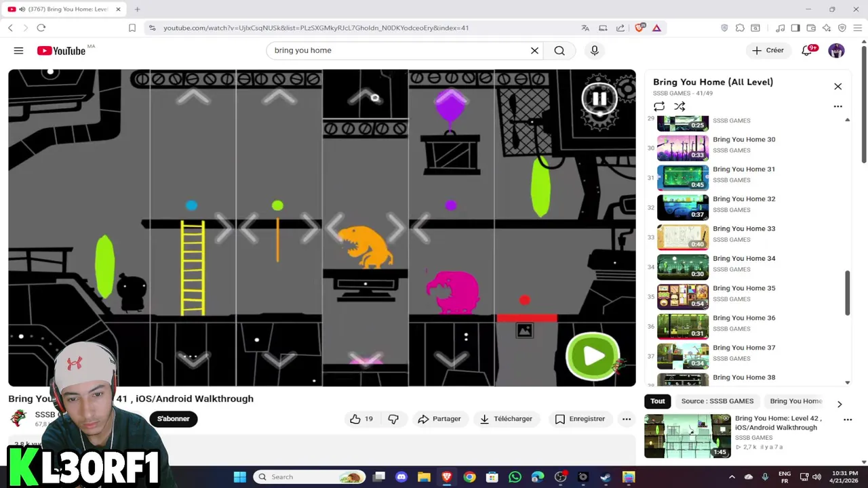Click the Télécharger download button
The height and width of the screenshot is (488, 868).
[x=506, y=419]
